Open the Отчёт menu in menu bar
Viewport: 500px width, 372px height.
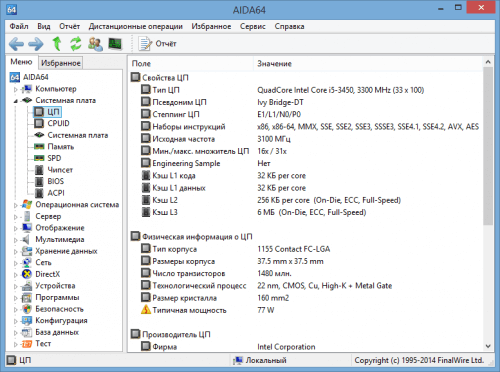(69, 26)
